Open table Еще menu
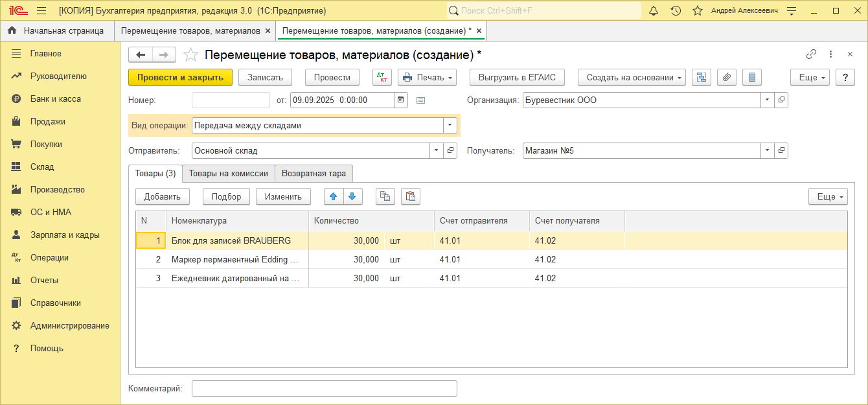Image resolution: width=868 pixels, height=405 pixels. 828,196
